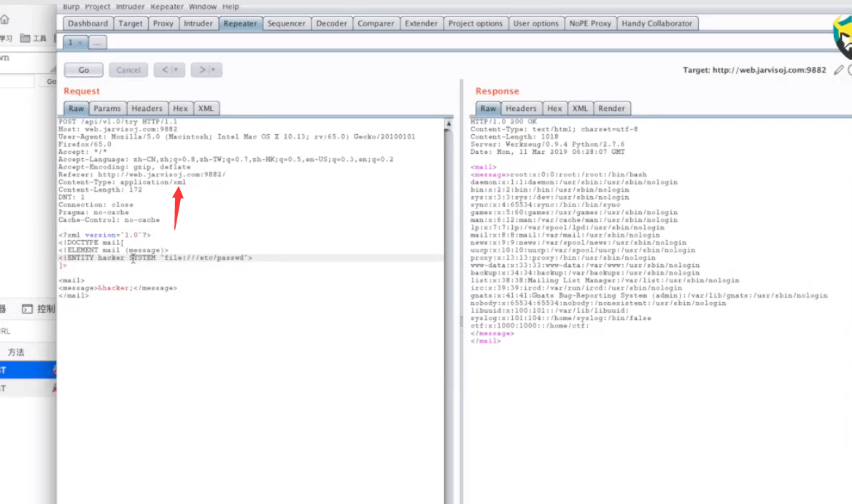Expand the next history dropdown arrow

tap(214, 69)
